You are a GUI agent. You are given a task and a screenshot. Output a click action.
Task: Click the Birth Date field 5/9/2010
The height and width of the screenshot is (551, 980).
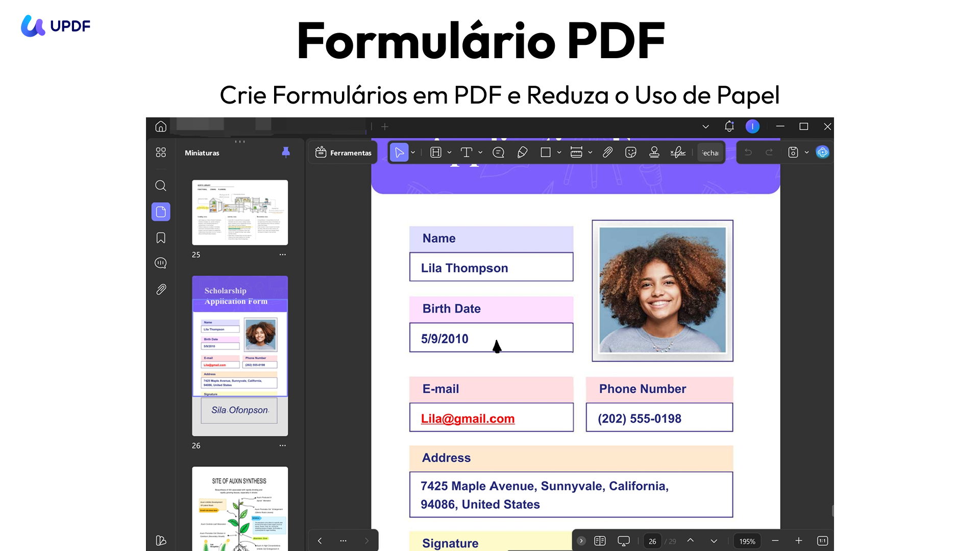491,338
